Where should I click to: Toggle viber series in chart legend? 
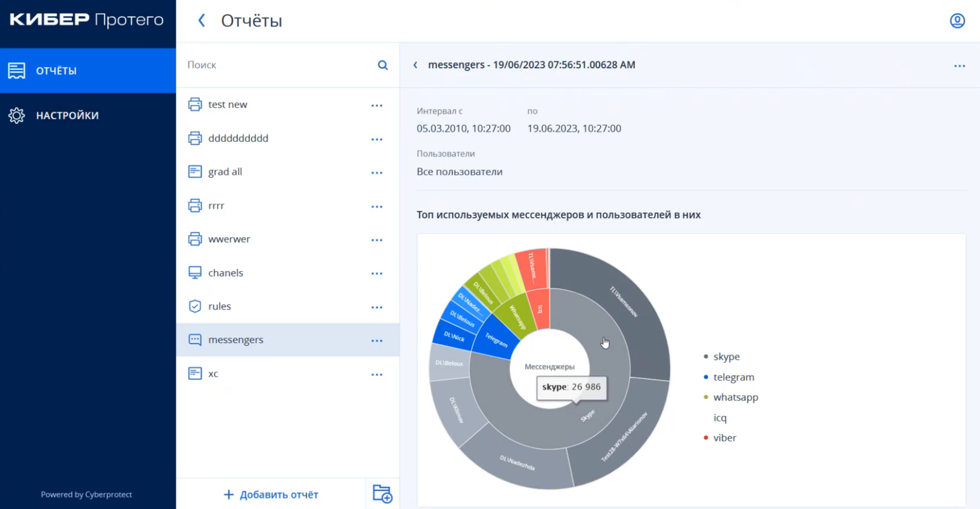coord(724,438)
